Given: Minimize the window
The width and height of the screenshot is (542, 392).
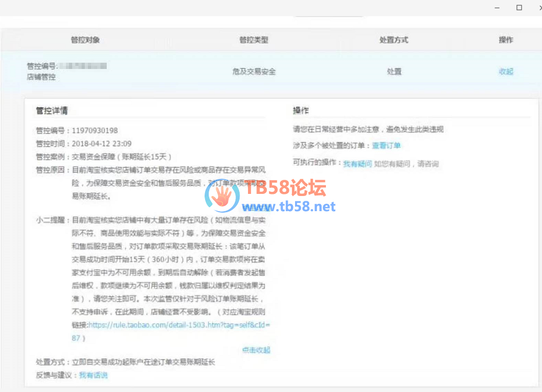Looking at the screenshot, I should click(497, 8).
